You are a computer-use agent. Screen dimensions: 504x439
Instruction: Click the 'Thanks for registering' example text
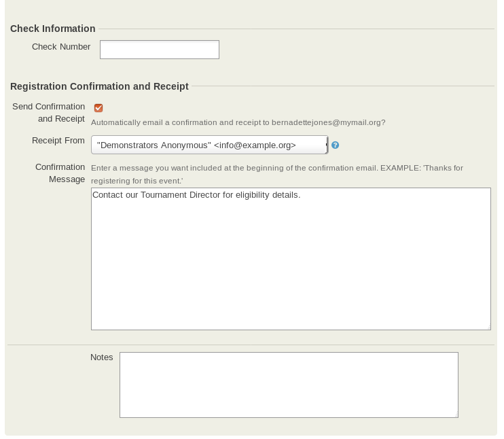click(137, 181)
